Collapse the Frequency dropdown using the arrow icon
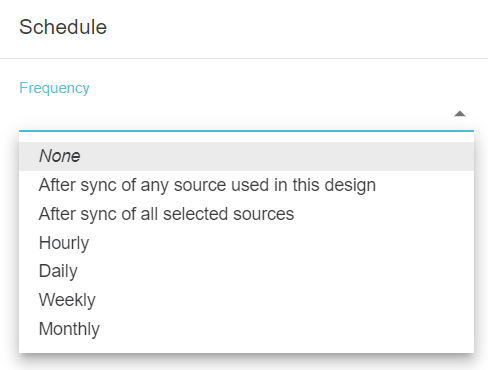The width and height of the screenshot is (488, 370). click(460, 114)
